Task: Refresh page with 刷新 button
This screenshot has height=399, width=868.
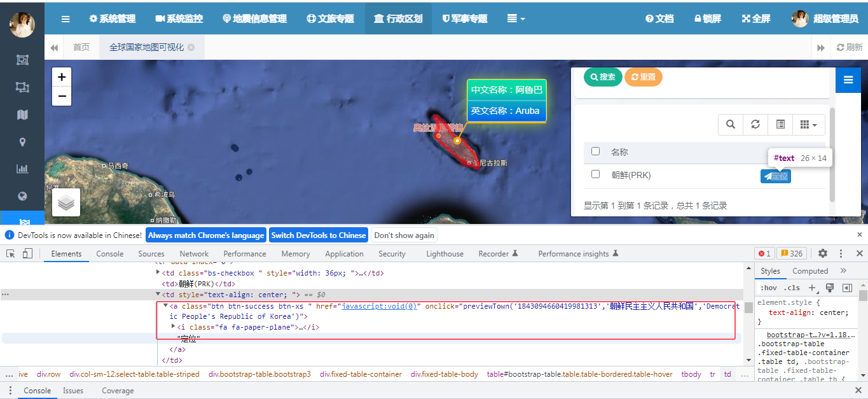Action: (850, 47)
